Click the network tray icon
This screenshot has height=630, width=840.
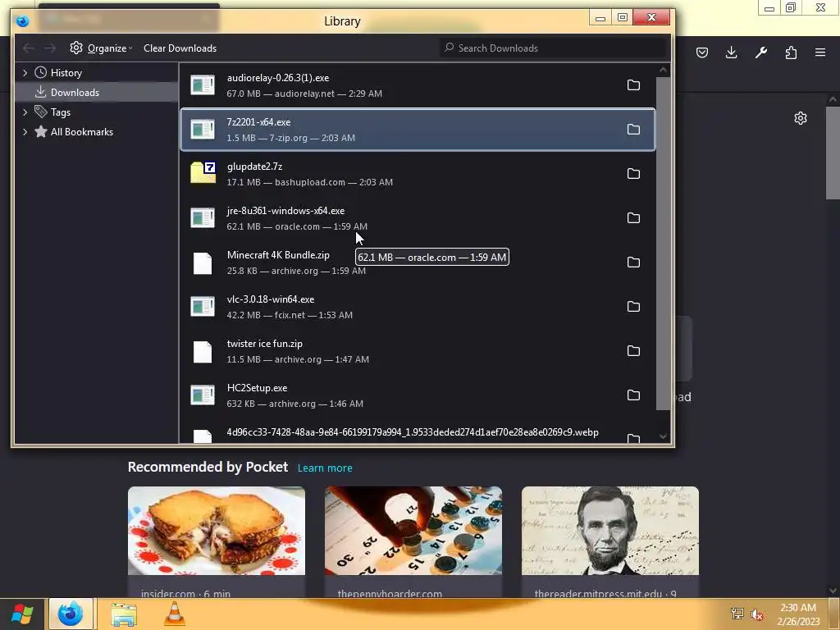[737, 614]
